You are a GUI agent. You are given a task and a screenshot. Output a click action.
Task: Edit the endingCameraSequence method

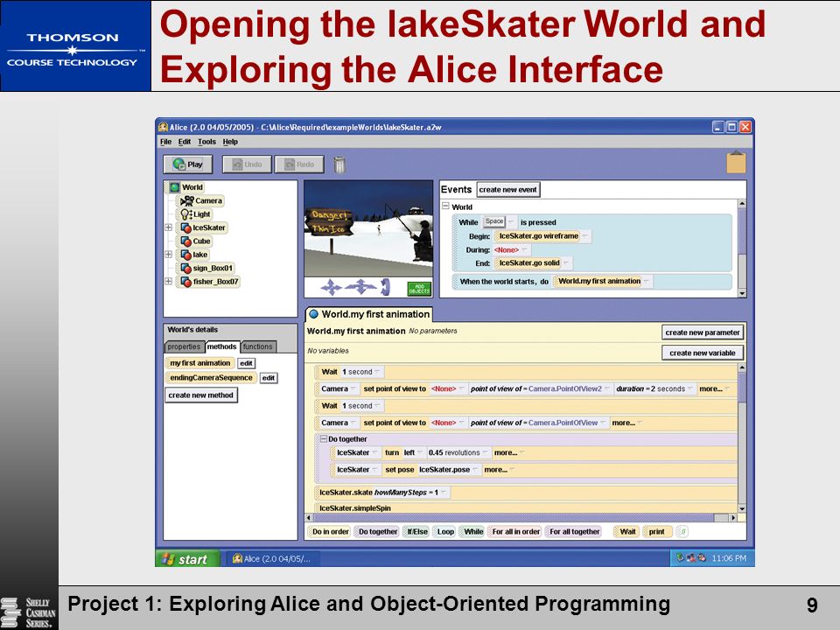pyautogui.click(x=269, y=378)
